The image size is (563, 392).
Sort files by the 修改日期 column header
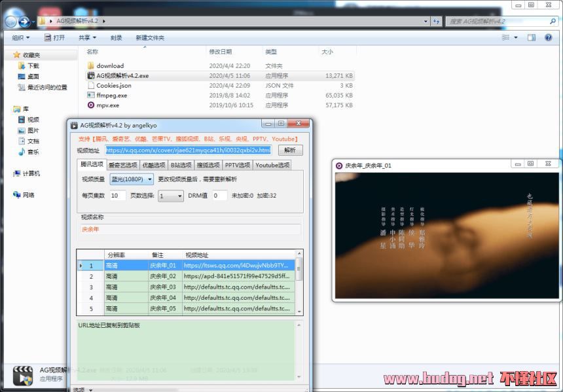pyautogui.click(x=234, y=52)
